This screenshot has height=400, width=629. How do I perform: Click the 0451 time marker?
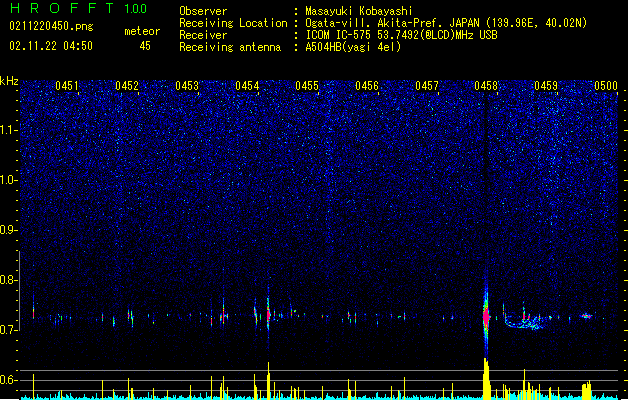point(67,85)
